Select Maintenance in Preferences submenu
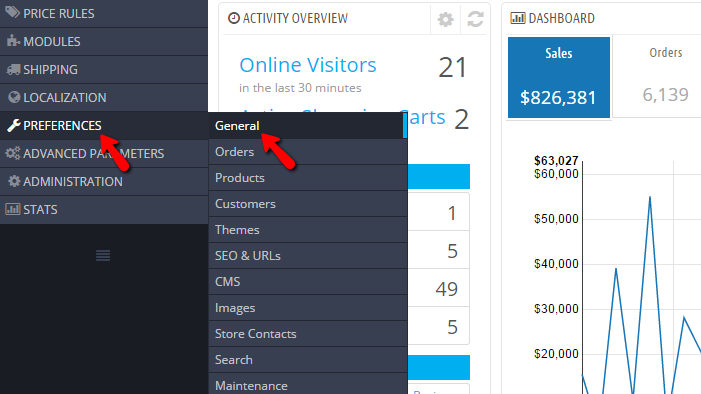701x394 pixels. click(x=308, y=384)
